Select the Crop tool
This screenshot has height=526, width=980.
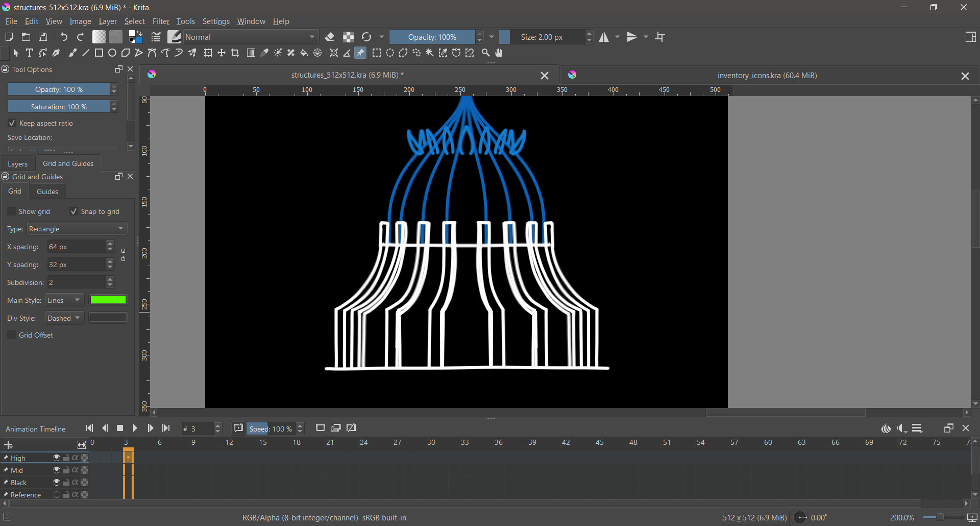pos(235,53)
